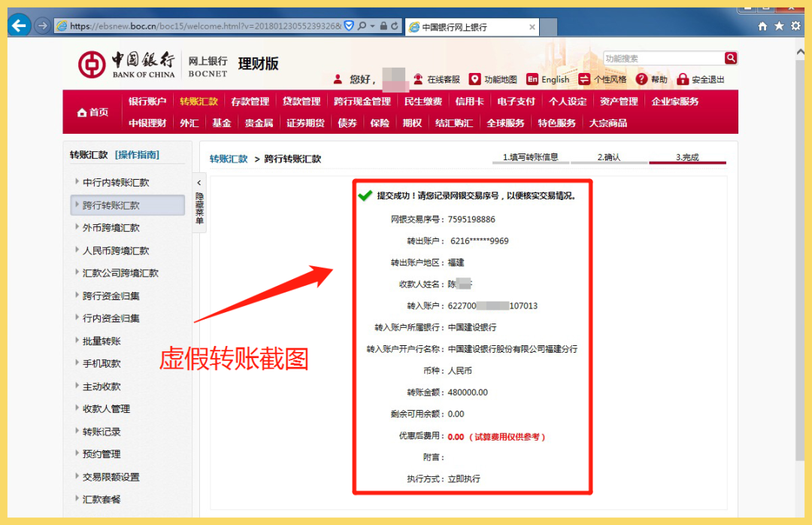Image resolution: width=812 pixels, height=525 pixels.
Task: Open the 贵金属 menu
Action: click(259, 123)
